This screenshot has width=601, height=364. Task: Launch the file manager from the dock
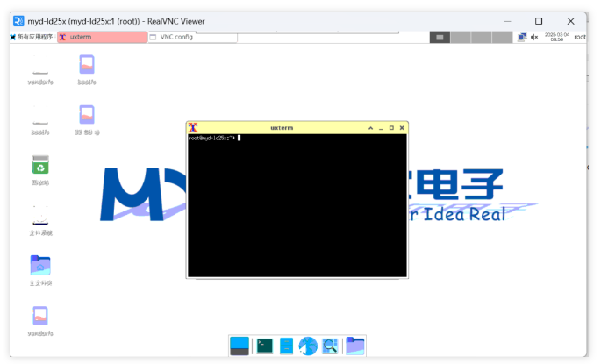tap(286, 346)
